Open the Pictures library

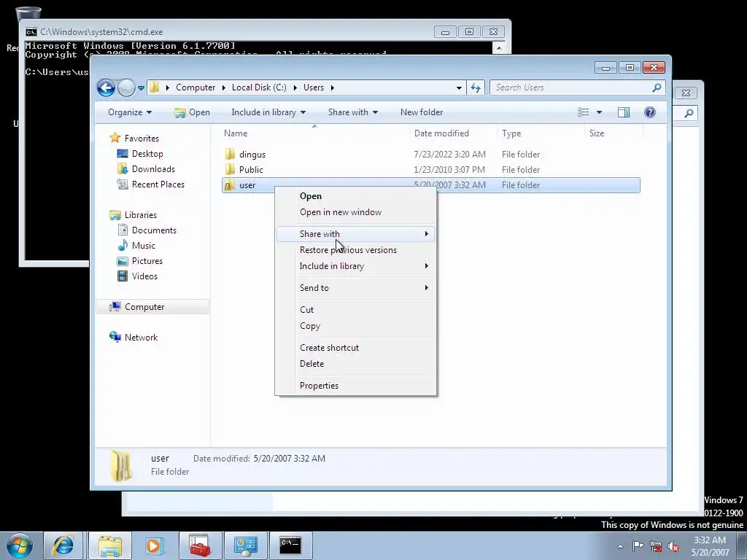pyautogui.click(x=147, y=261)
